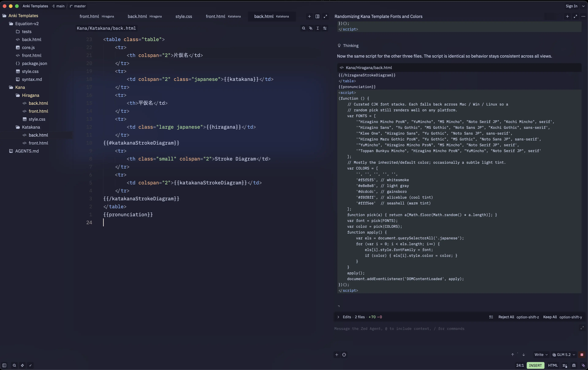Add context with plus below message box
The height and width of the screenshot is (370, 588).
click(x=337, y=355)
